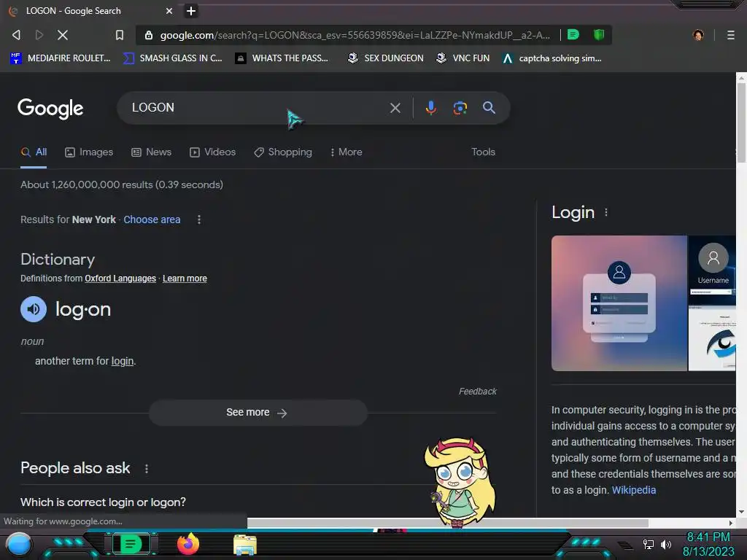Open the green chat extension icon
This screenshot has height=560, width=747.
(x=573, y=34)
